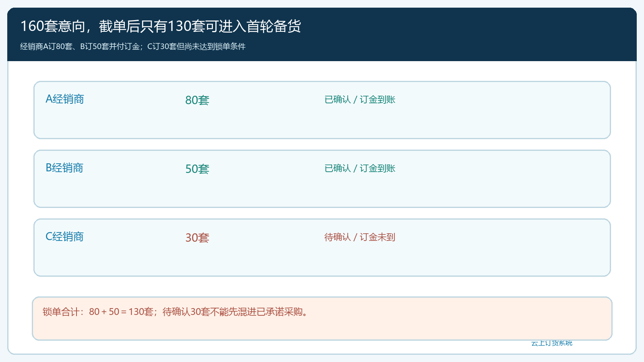This screenshot has height=362, width=644.
Task: Click the "待确认 / 订金未到" status
Action: (x=360, y=237)
